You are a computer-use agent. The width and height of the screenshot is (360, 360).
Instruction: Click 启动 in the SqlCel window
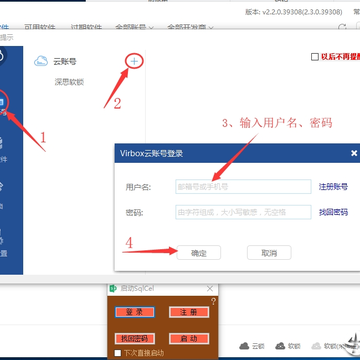click(189, 339)
